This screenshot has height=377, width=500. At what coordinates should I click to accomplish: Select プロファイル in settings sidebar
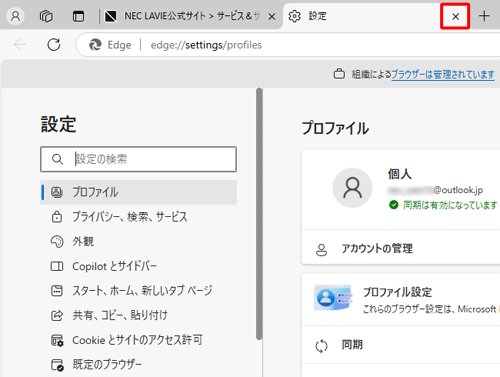[x=139, y=192]
